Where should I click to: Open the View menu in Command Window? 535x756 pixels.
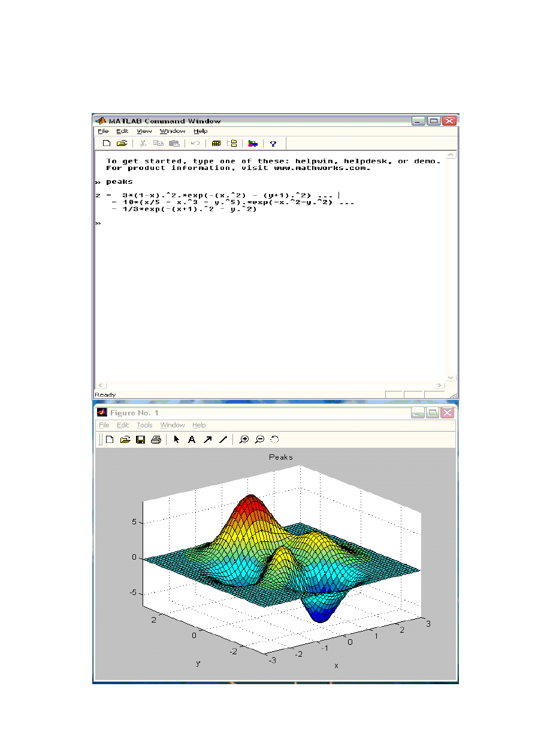click(144, 131)
